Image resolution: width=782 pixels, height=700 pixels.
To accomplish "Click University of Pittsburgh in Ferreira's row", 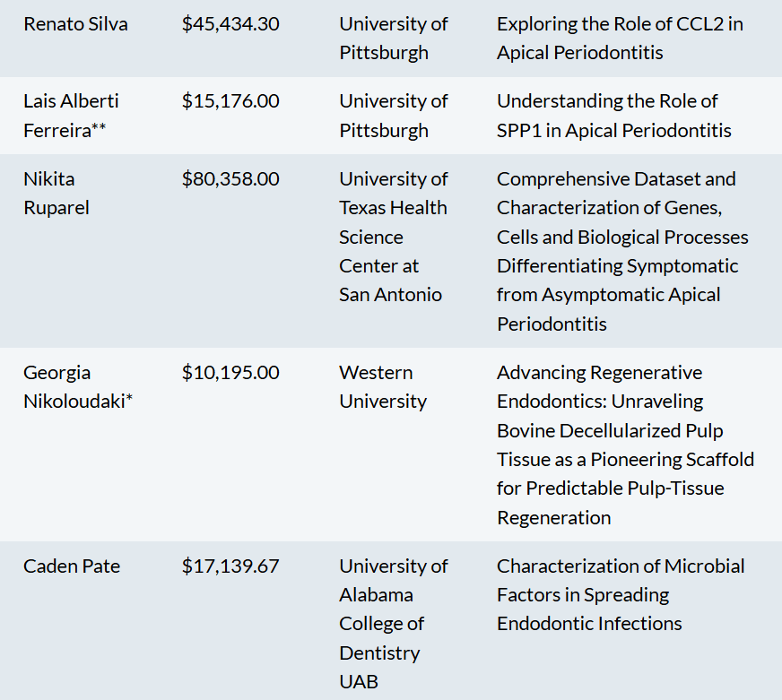I will 393,116.
